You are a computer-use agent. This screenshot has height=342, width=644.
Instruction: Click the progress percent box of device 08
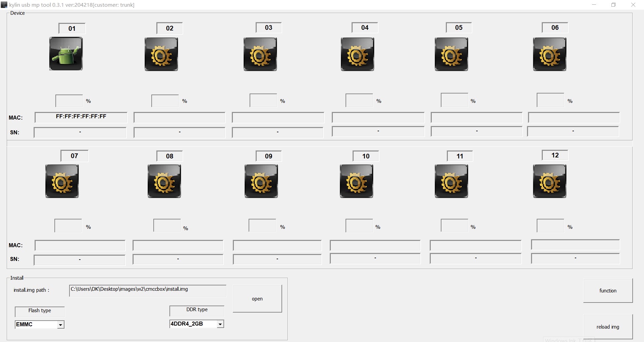[167, 225]
